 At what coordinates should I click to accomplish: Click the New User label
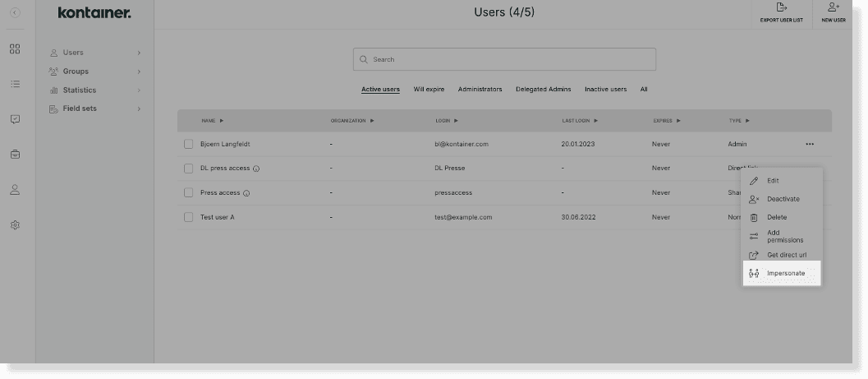pyautogui.click(x=834, y=21)
